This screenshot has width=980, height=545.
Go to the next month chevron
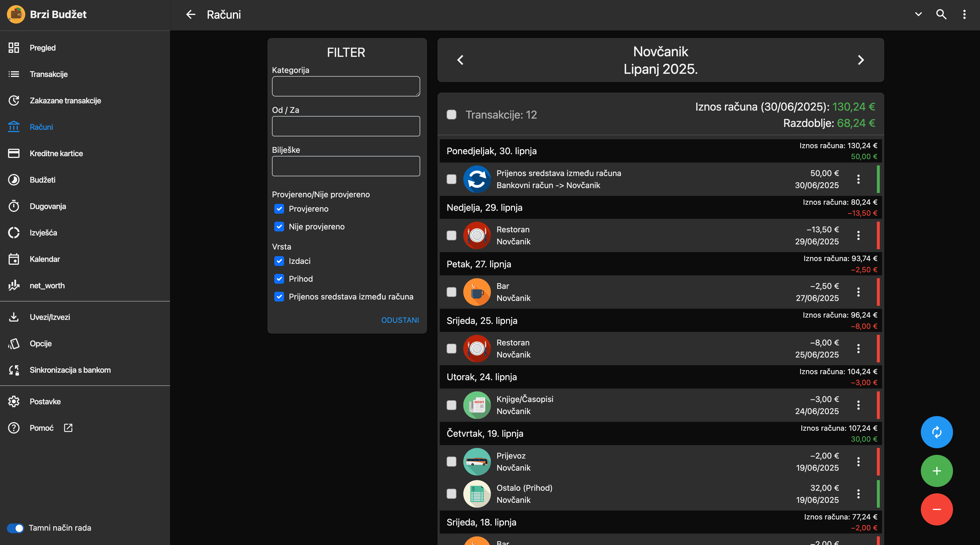click(861, 60)
